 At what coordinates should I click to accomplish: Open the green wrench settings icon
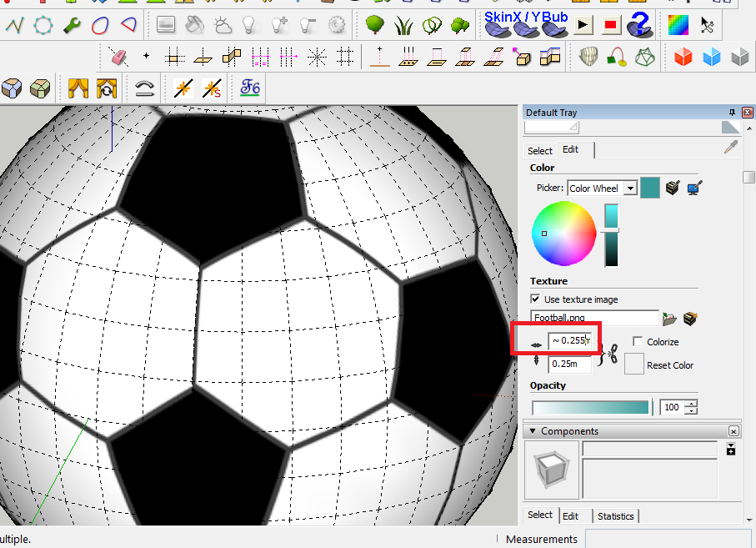72,25
